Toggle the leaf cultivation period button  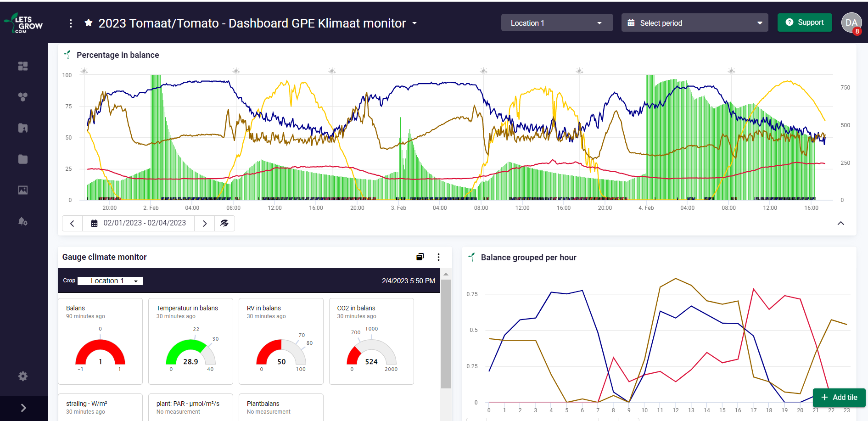click(x=224, y=223)
